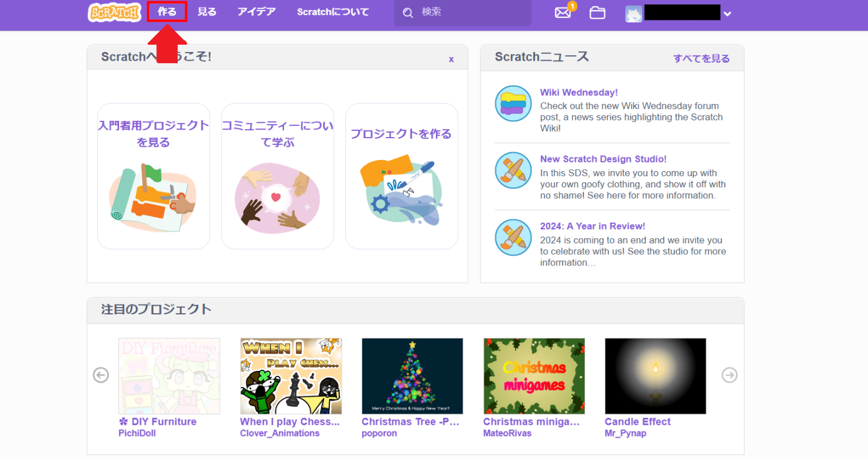Screen dimensions: 868x457
Task: Click すべてを見る in Scratch news
Action: [x=702, y=58]
